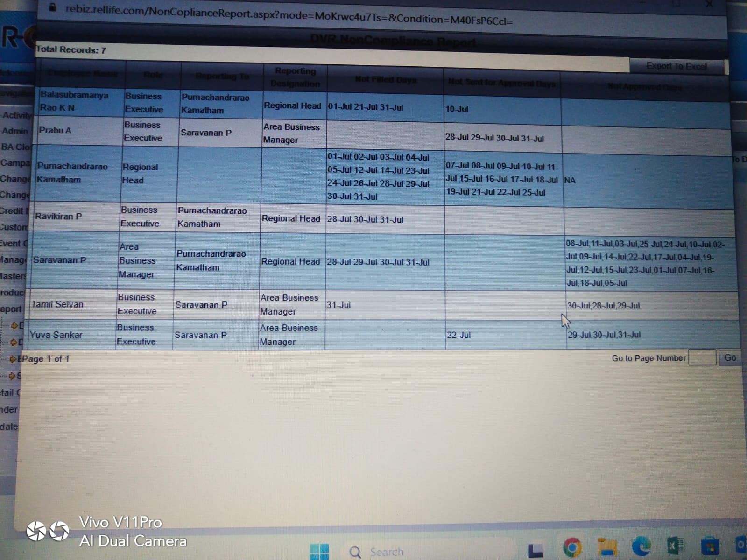Focus the Go to Page Number field

tap(702, 358)
